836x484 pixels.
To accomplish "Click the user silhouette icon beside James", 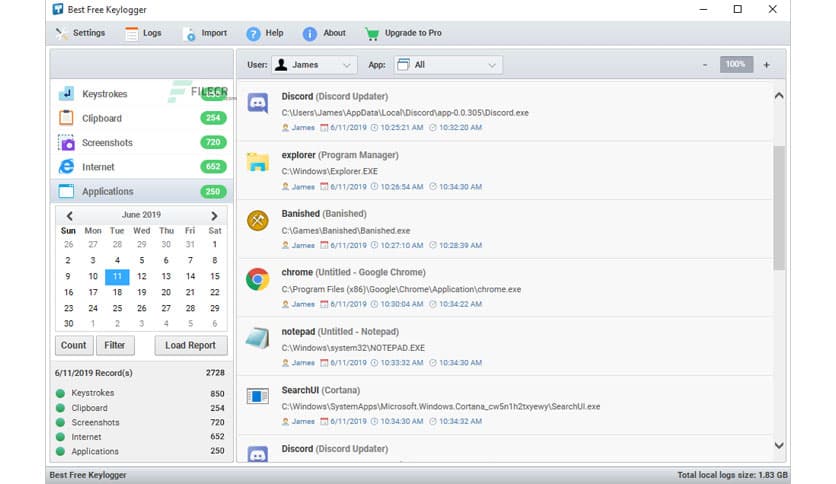I will coord(281,64).
